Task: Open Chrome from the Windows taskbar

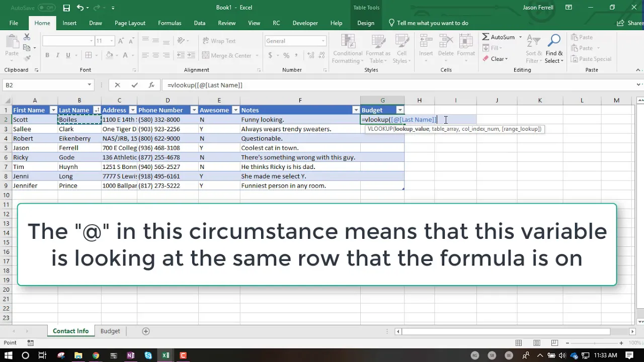Action: [x=96, y=355]
